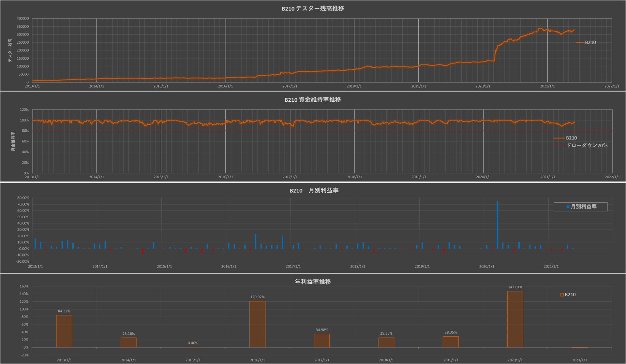626x364 pixels.
Task: Click the テスター残高 vertical axis title
Action: tap(10, 50)
